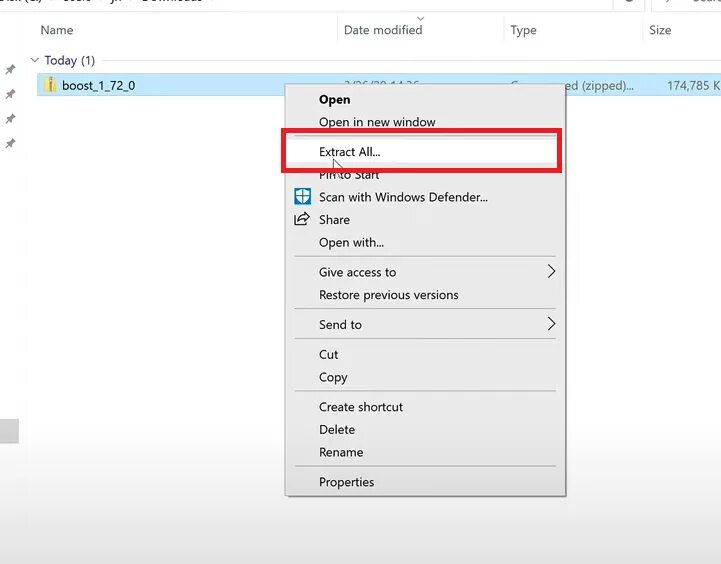Select the boost_1_72_0 file name

[x=98, y=85]
